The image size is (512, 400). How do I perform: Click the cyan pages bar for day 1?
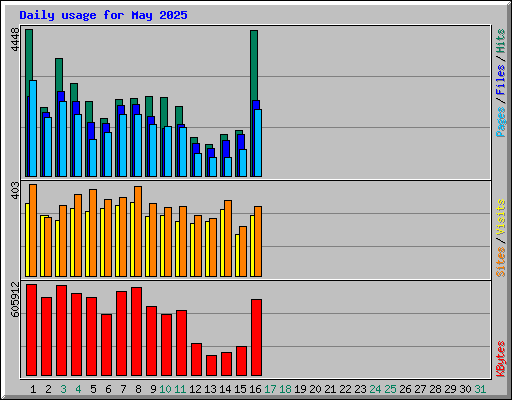[33, 128]
